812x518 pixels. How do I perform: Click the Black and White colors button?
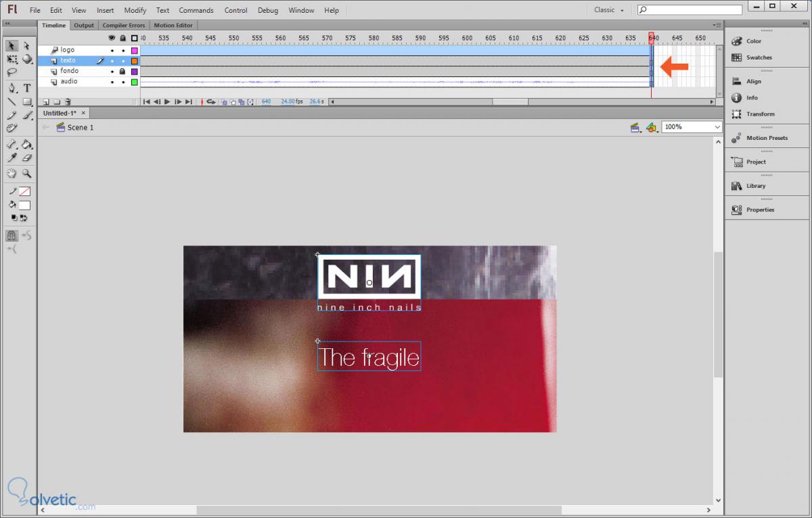pos(14,218)
